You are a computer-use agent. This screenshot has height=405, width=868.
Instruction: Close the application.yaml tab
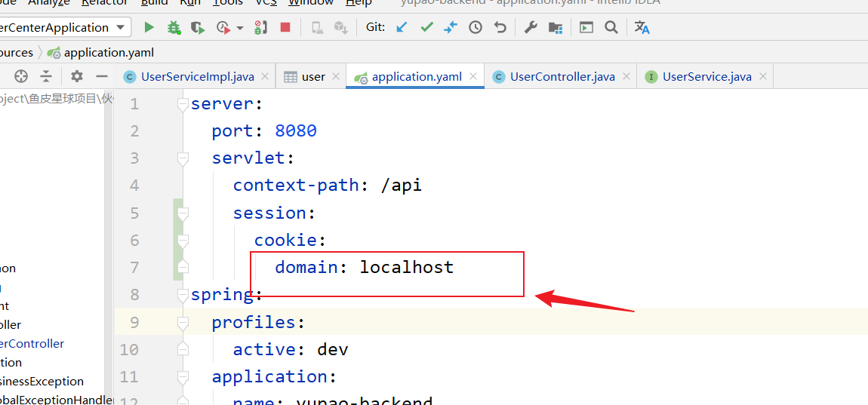point(473,76)
